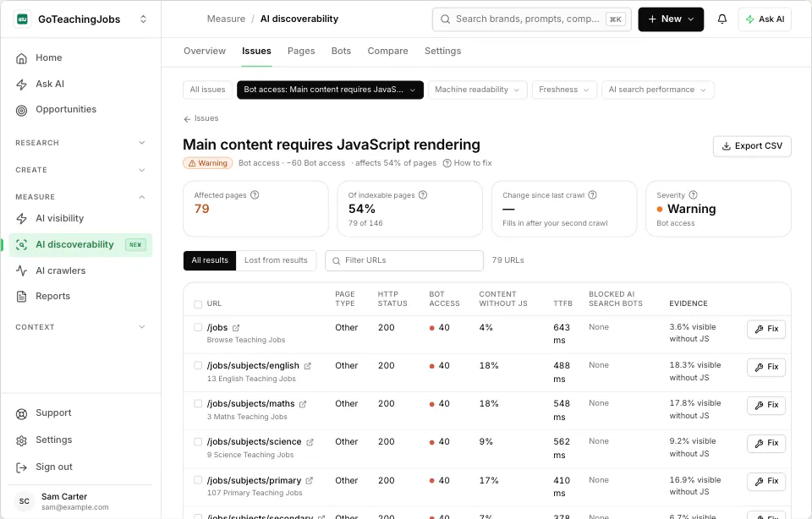
Task: Switch to the Bots tab
Action: (341, 51)
